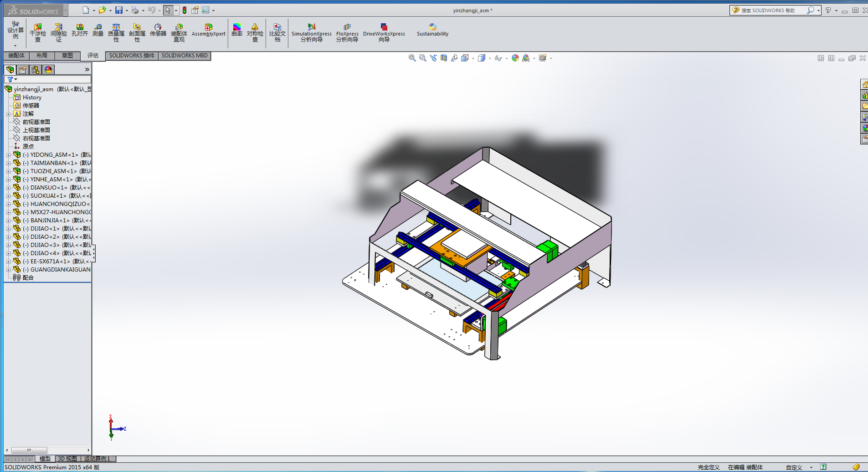
Task: Switch to the DisplayManager tab
Action: coord(48,70)
